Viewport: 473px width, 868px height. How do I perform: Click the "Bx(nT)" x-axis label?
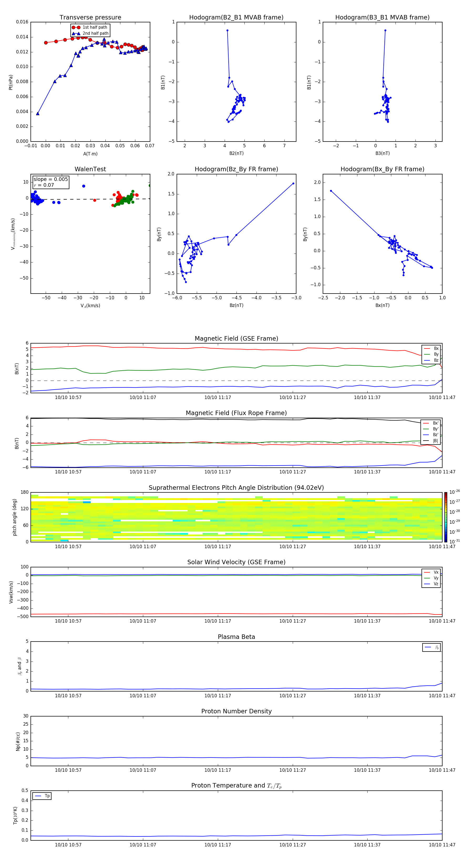(382, 305)
